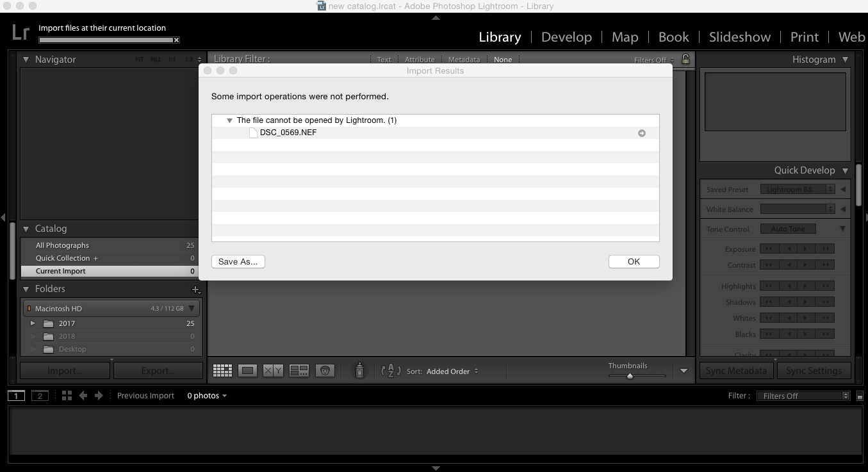Click the Auto Tone button
This screenshot has height=472, width=868.
(788, 229)
